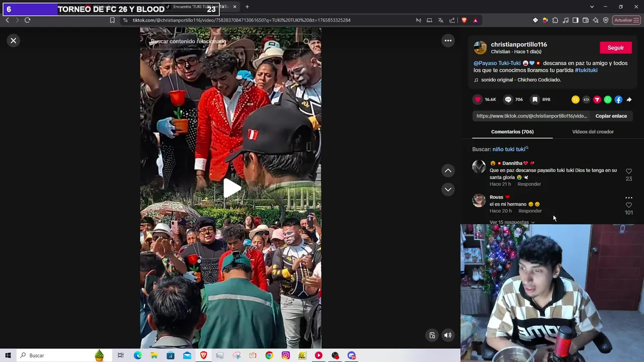Open Instagram from the taskbar
The width and height of the screenshot is (644, 362).
pyautogui.click(x=286, y=355)
